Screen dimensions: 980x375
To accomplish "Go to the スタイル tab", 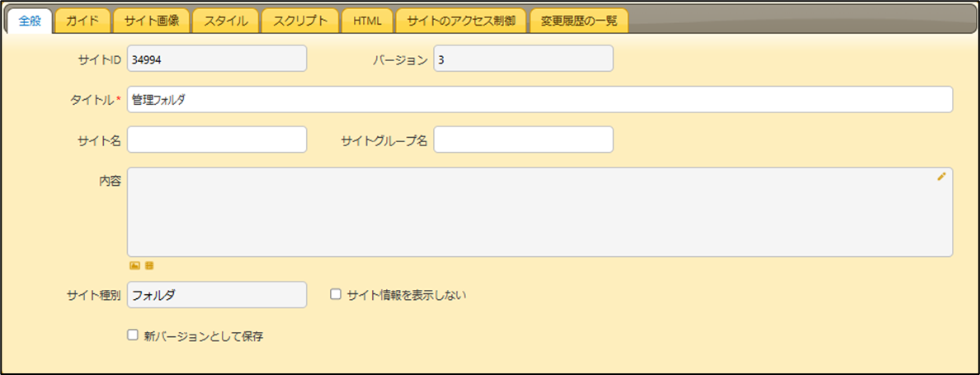I will (225, 21).
